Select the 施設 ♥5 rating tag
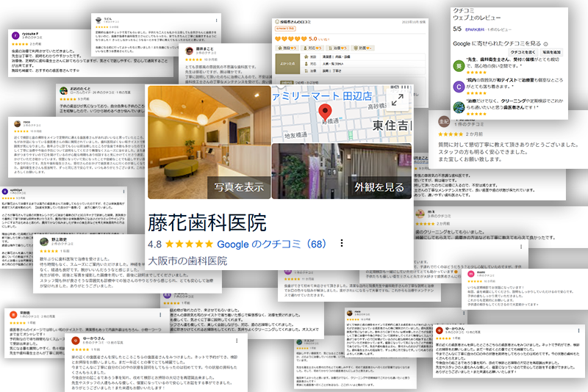 point(287,48)
